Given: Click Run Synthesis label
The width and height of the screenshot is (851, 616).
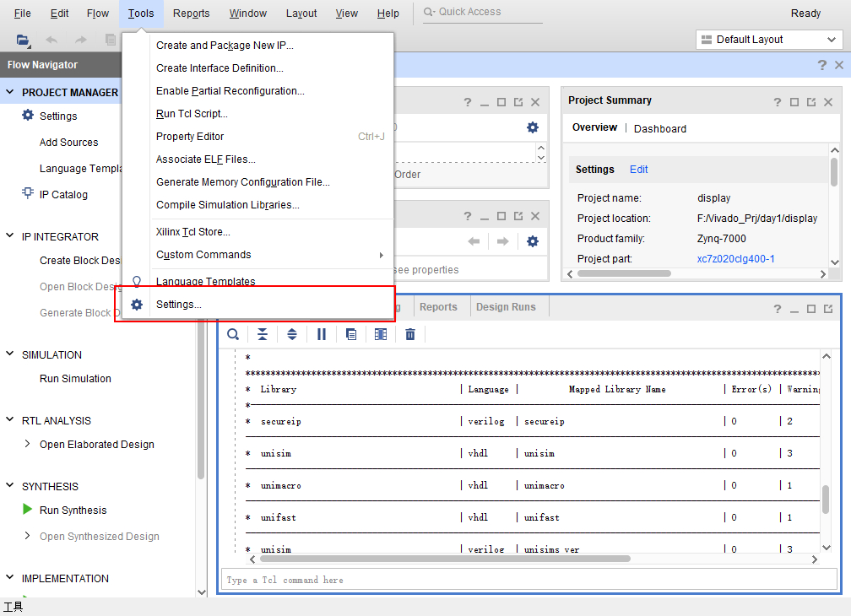Looking at the screenshot, I should [73, 511].
